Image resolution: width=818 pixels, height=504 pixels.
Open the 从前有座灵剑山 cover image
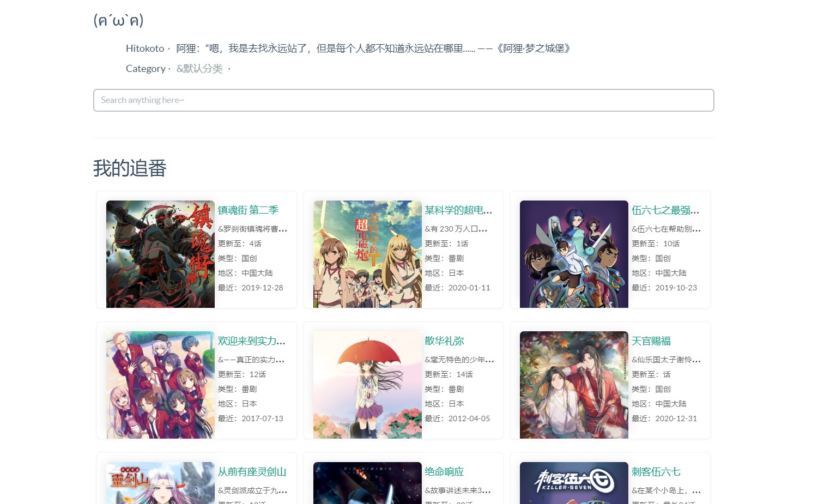(160, 483)
